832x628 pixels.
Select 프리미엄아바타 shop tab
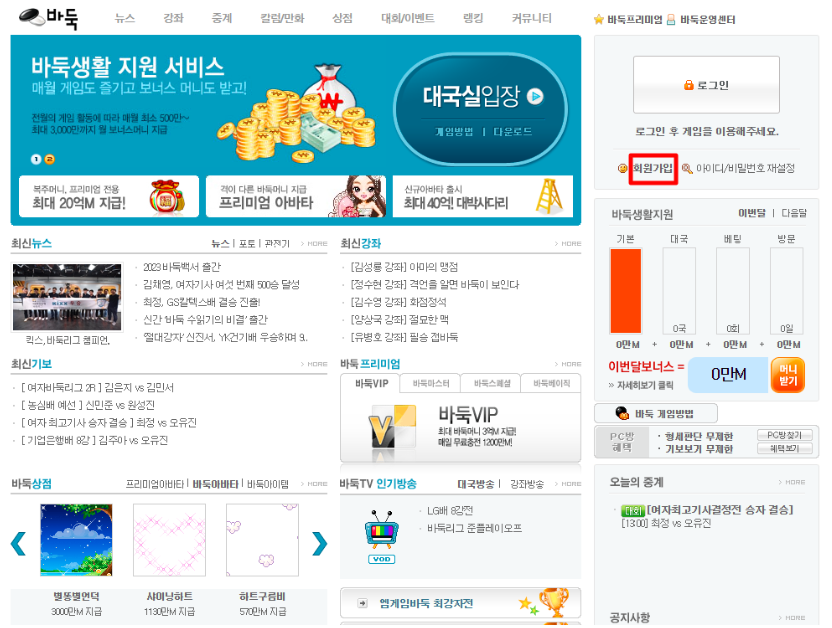(x=155, y=484)
